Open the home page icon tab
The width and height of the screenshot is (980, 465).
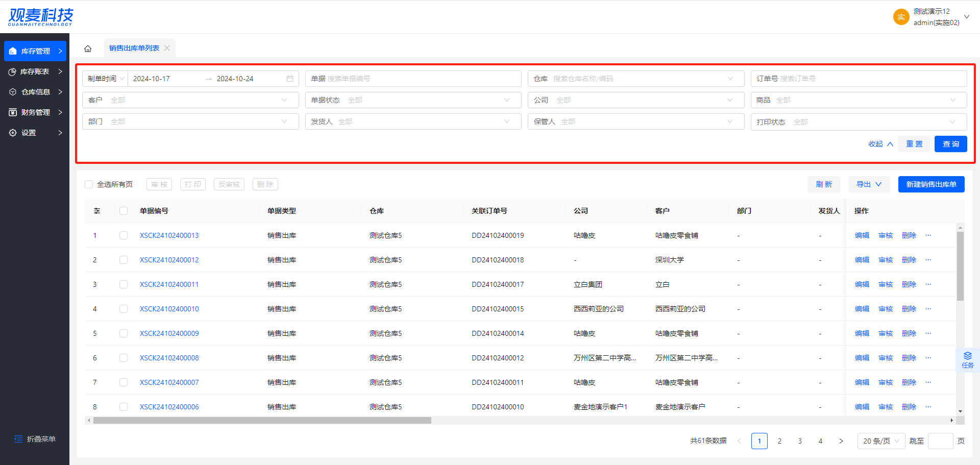pos(88,48)
